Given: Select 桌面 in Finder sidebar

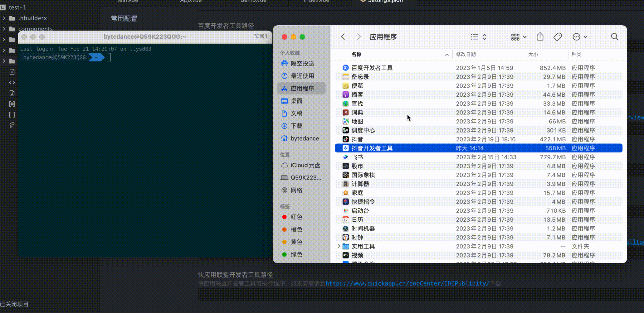Looking at the screenshot, I should pyautogui.click(x=301, y=101).
